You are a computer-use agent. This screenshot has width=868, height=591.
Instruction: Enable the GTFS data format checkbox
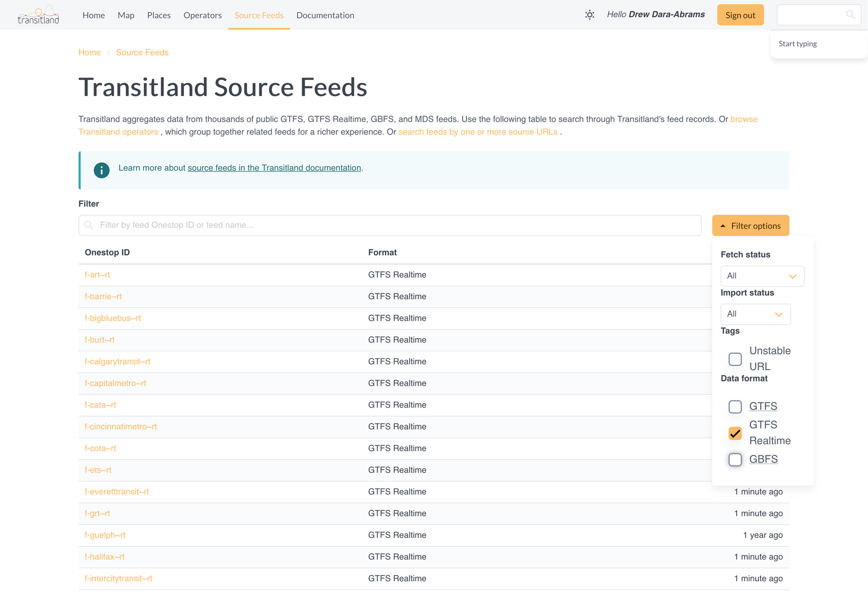click(735, 406)
